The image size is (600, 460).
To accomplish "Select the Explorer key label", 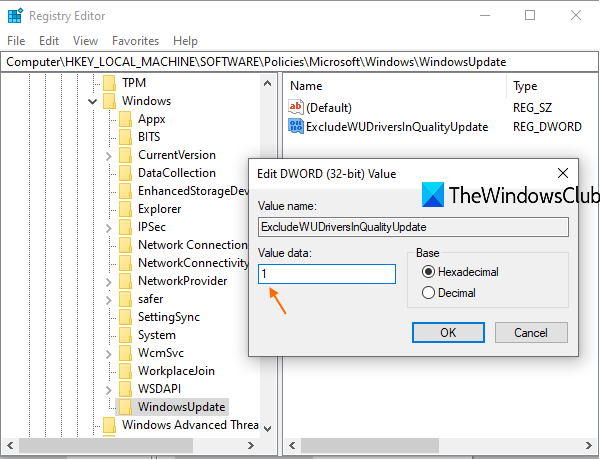I will [x=160, y=209].
